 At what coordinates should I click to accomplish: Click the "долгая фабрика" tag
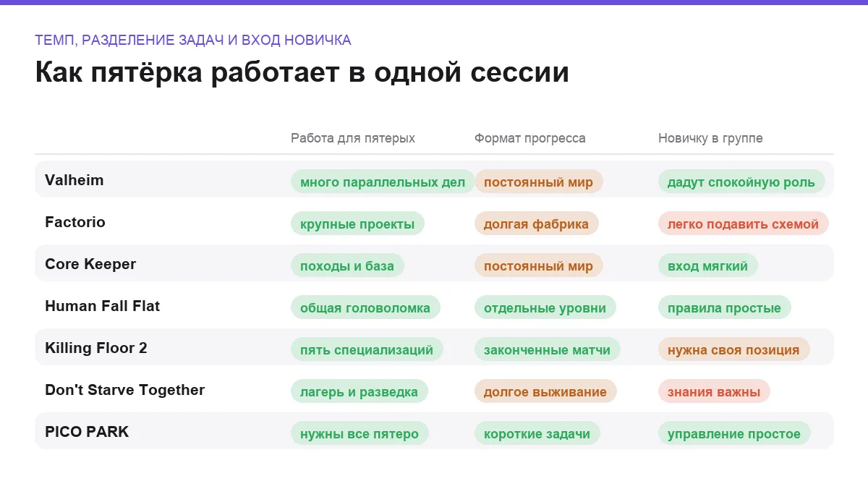point(536,224)
